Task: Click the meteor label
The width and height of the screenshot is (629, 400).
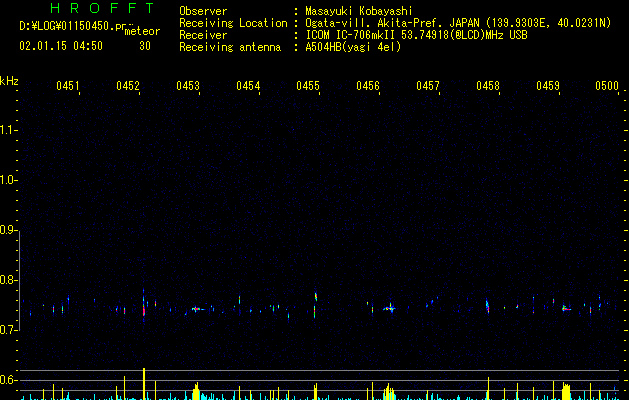Action: [142, 31]
